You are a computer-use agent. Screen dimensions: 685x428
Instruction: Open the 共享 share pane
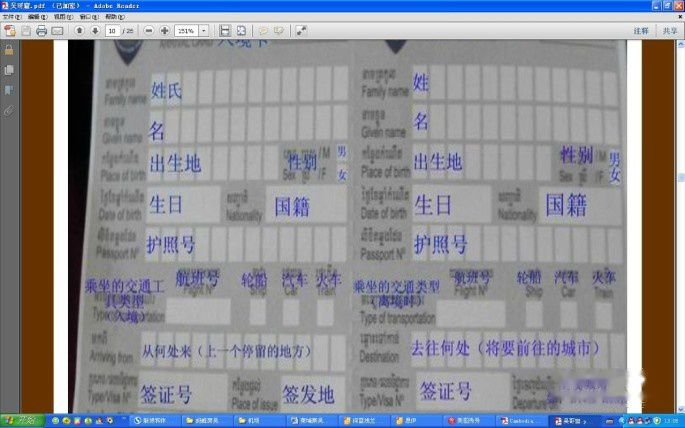[x=669, y=31]
